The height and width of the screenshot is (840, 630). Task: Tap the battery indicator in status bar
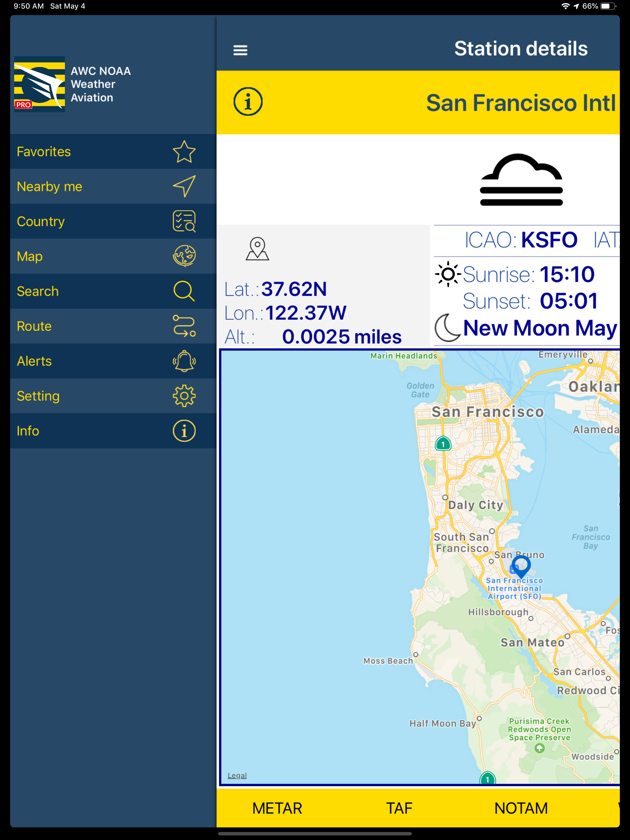click(608, 6)
